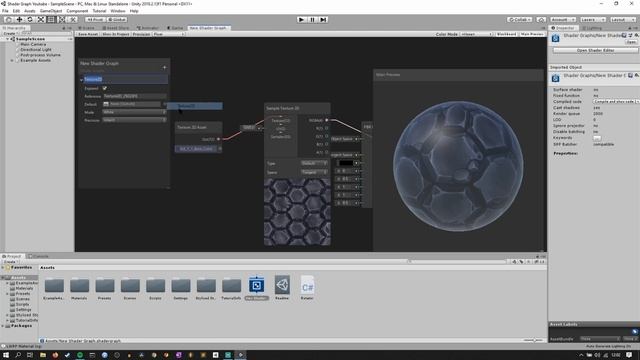Advance one frame with Step button
The image size is (640, 360).
coord(323,19)
